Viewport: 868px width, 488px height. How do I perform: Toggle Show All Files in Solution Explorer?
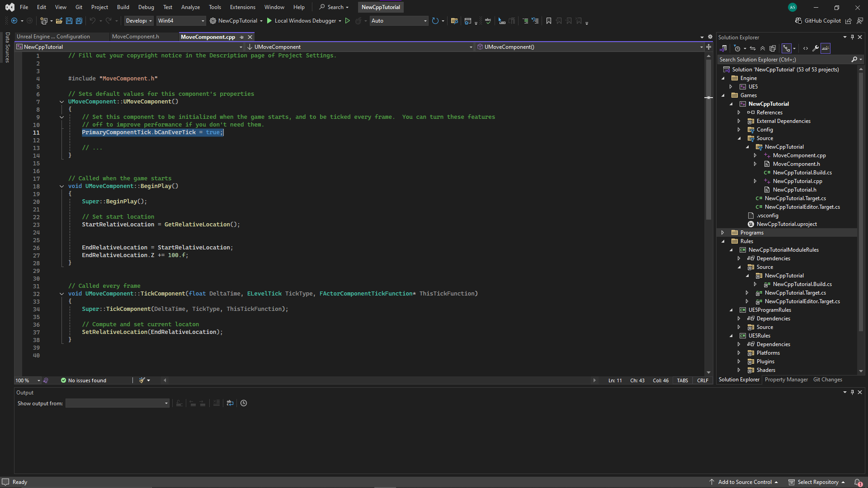(x=773, y=48)
